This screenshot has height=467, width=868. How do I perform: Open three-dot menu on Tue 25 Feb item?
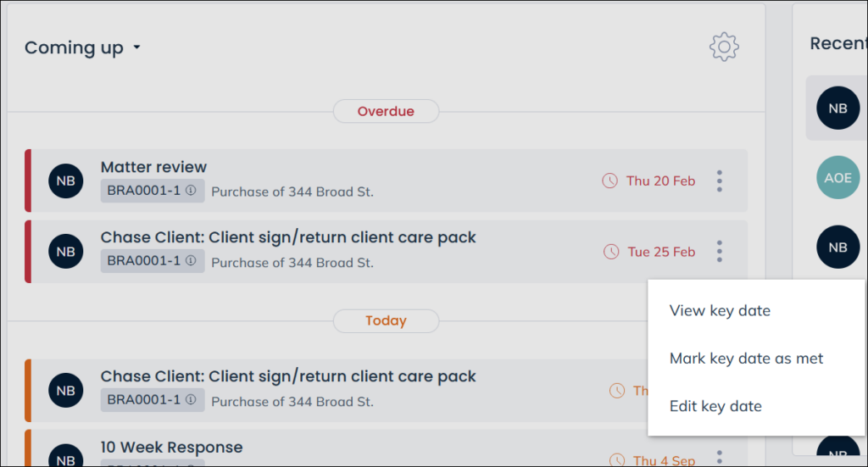pyautogui.click(x=719, y=251)
